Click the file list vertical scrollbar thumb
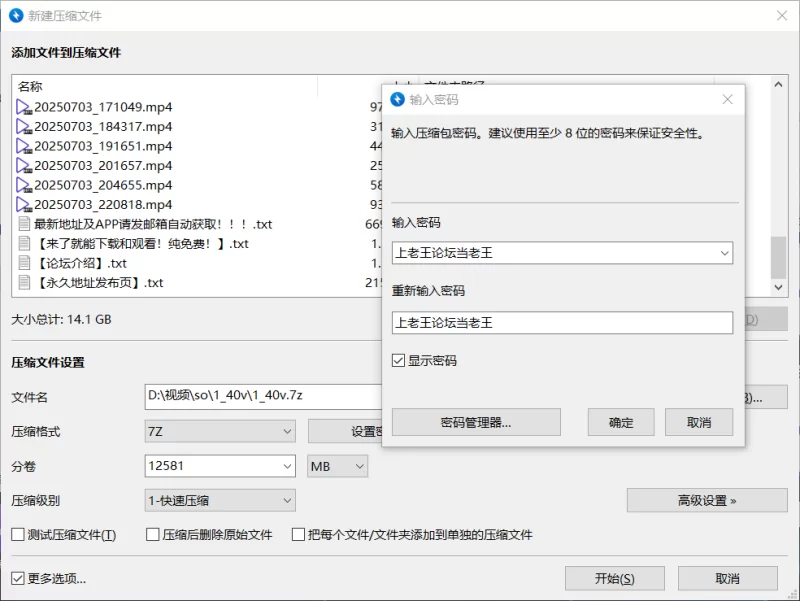The width and height of the screenshot is (800, 601). click(778, 257)
